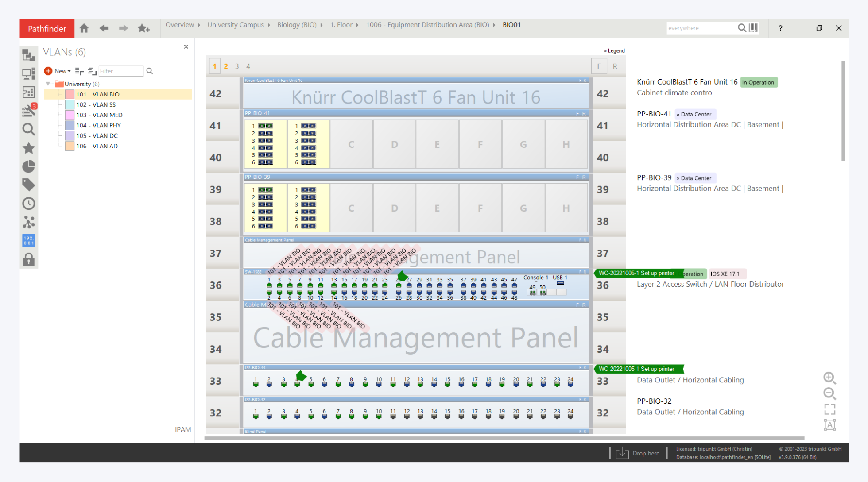Open the pie chart reports icon
Screen dimensions: 868x482
click(29, 166)
